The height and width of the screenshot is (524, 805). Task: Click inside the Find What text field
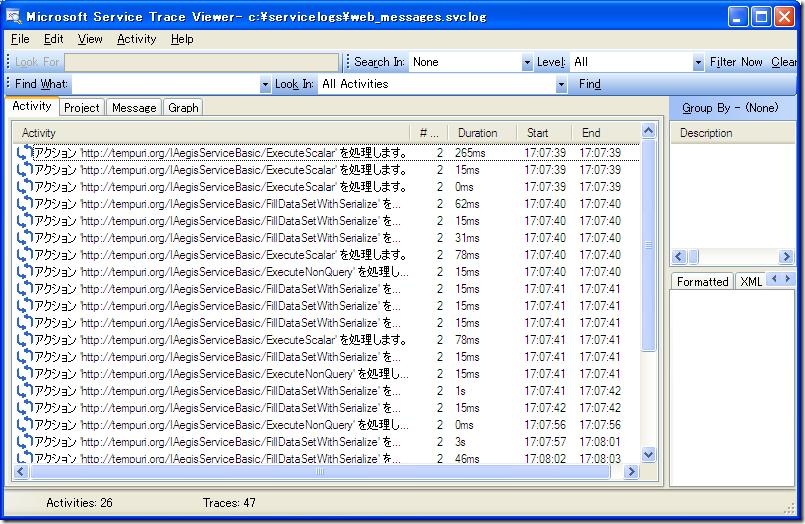[165, 84]
